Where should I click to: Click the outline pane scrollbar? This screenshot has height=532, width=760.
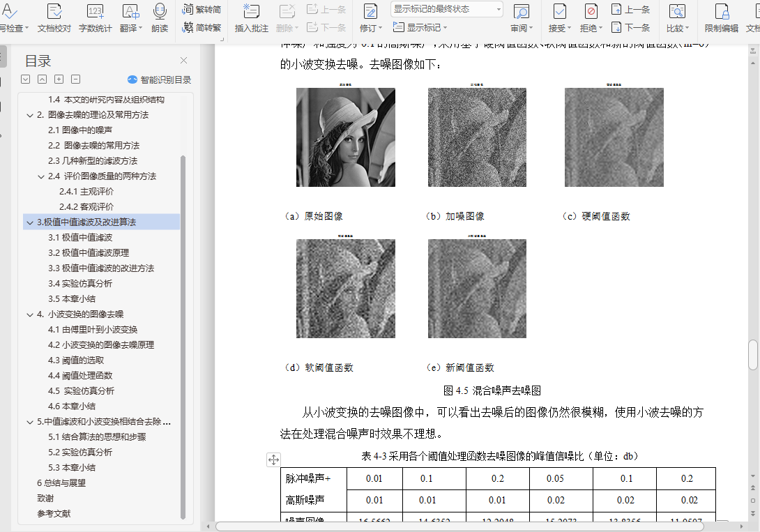tap(183, 337)
